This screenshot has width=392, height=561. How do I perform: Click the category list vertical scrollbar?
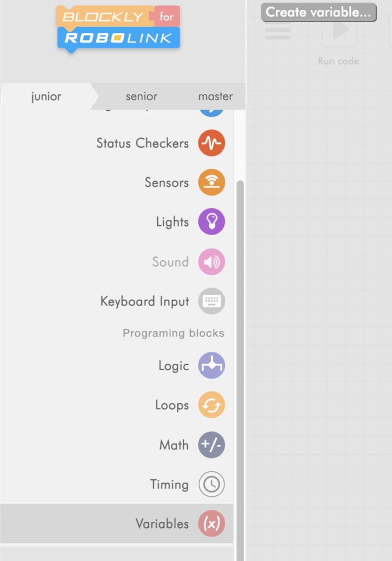239,329
